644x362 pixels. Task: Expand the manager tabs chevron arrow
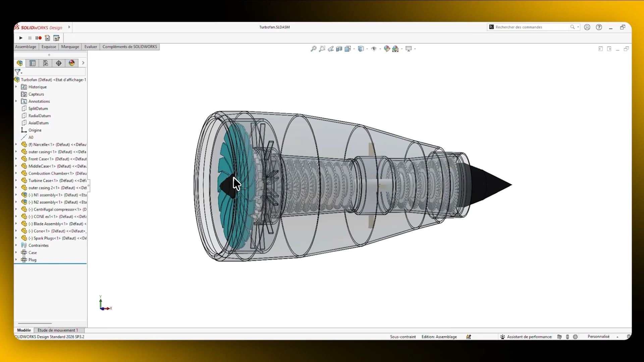tap(83, 63)
